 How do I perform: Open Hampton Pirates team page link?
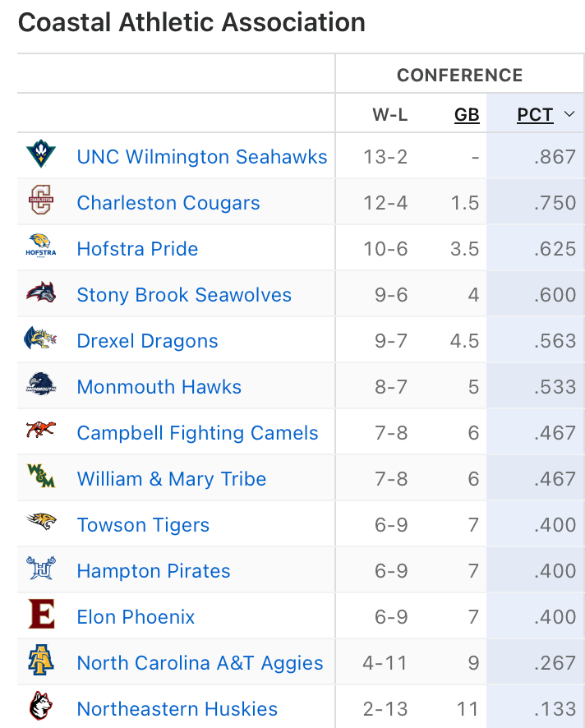point(154,571)
